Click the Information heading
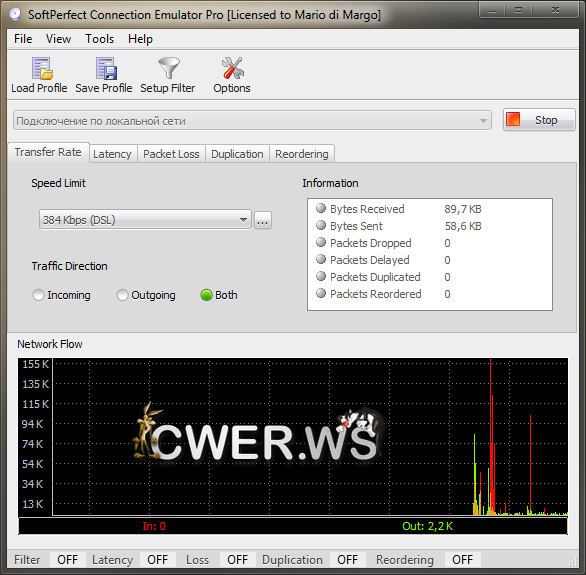 click(x=330, y=183)
